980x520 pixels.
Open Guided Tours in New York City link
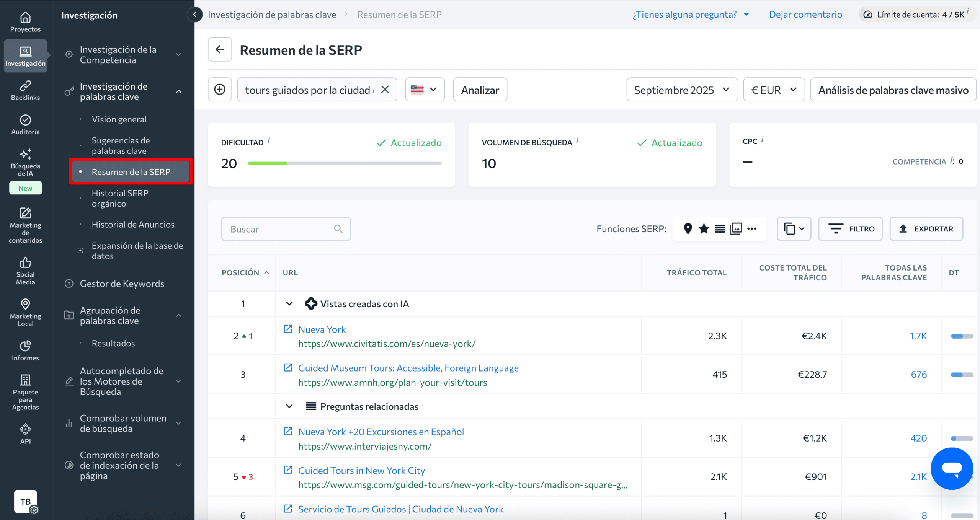point(361,470)
